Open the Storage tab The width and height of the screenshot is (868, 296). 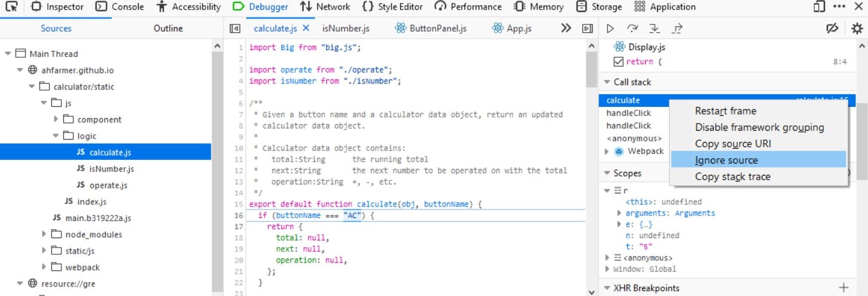(599, 7)
